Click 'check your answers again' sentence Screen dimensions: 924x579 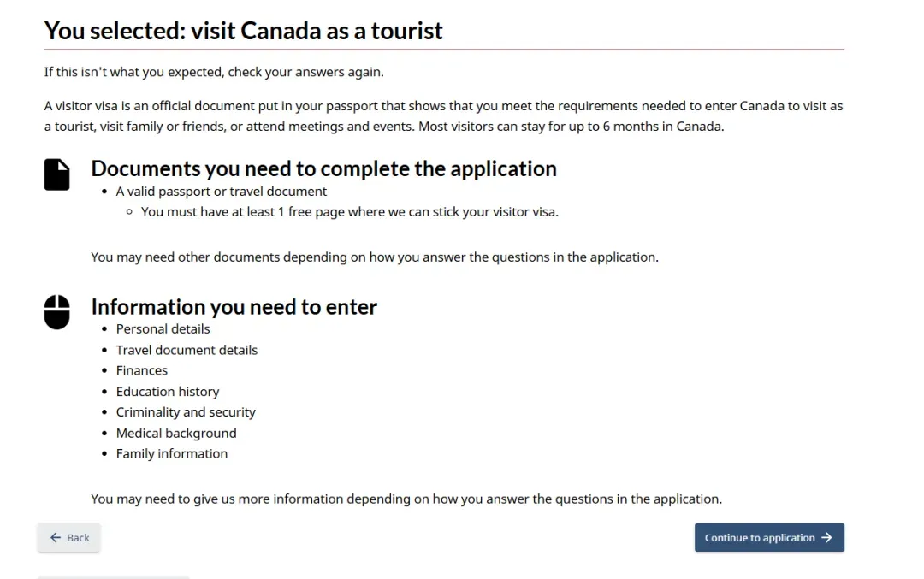click(214, 72)
